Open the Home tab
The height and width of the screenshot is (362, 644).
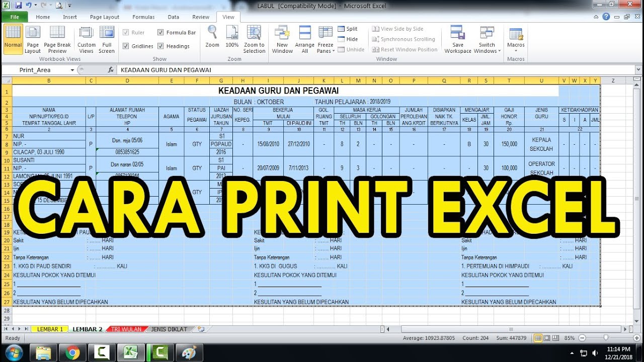[x=43, y=17]
